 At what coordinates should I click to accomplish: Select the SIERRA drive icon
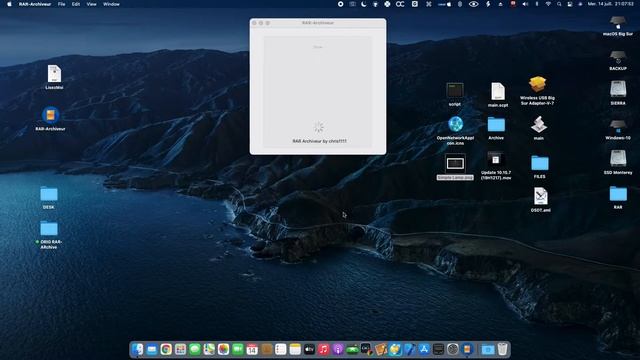click(x=618, y=89)
